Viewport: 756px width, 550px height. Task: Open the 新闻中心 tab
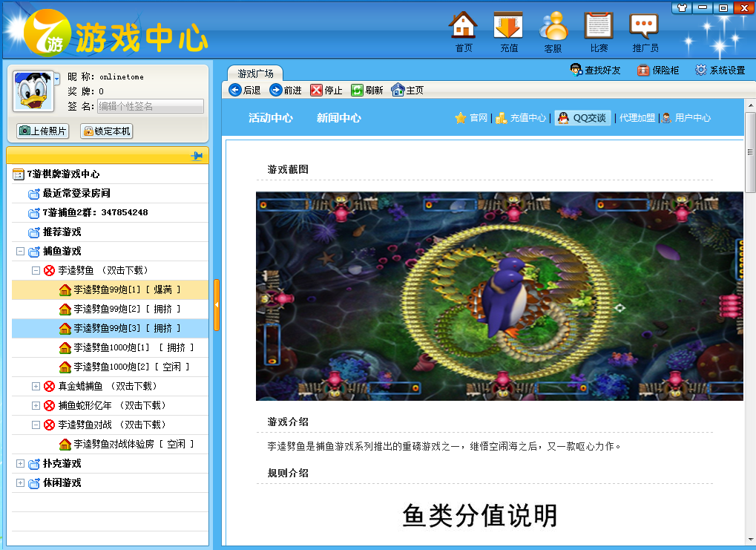pos(338,118)
